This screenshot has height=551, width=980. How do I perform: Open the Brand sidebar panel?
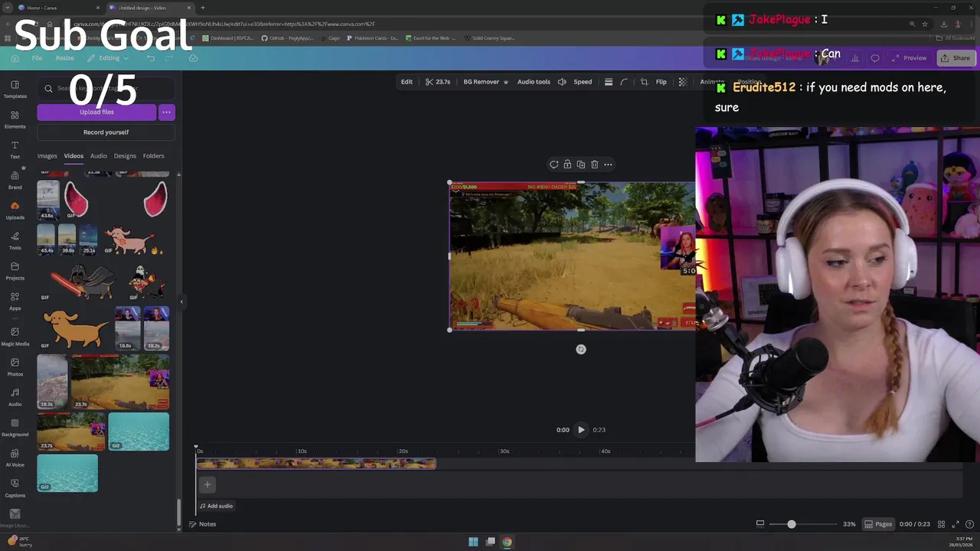(x=15, y=180)
